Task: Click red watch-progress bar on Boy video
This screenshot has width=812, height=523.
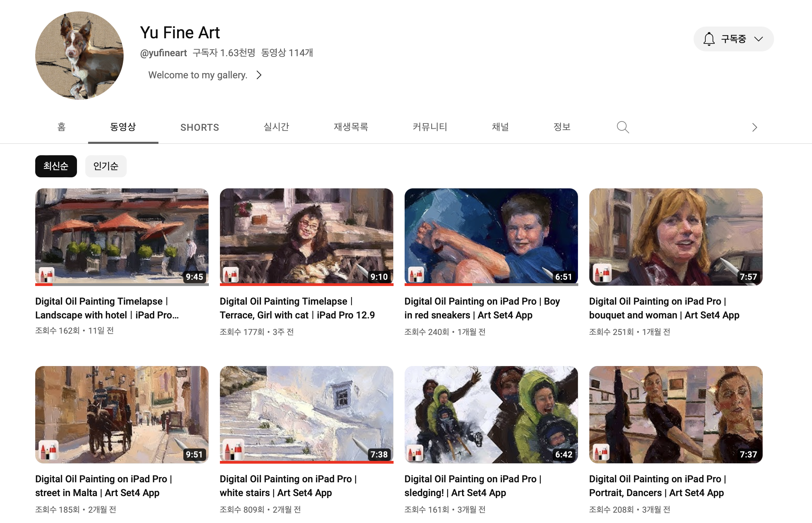Action: pyautogui.click(x=438, y=285)
